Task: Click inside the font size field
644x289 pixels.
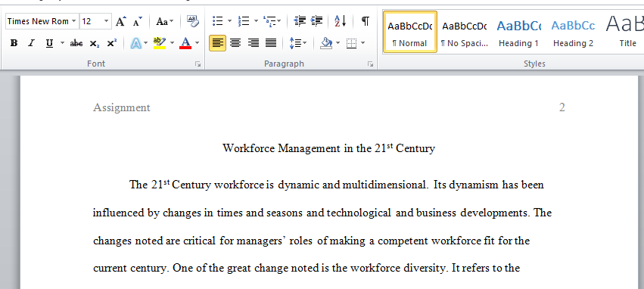Action: 91,21
